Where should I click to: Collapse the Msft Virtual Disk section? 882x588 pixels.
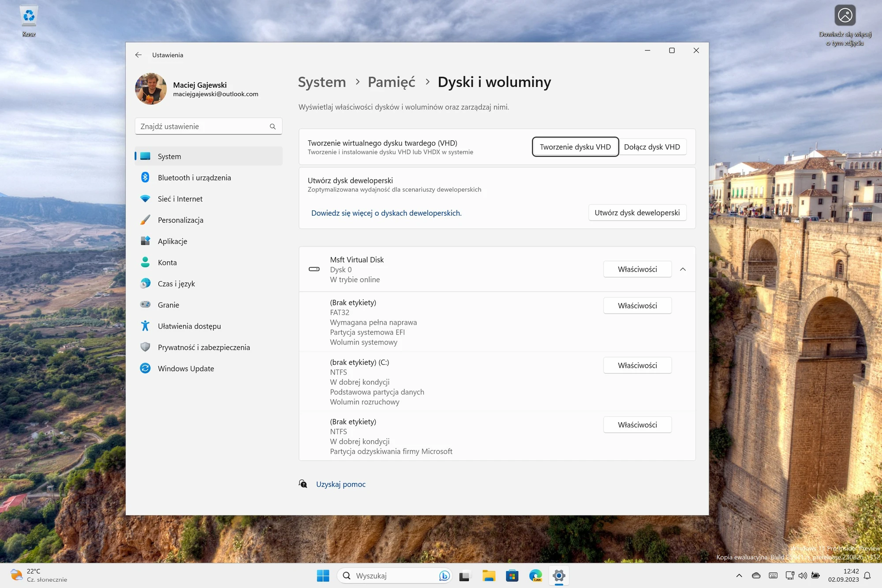[683, 269]
